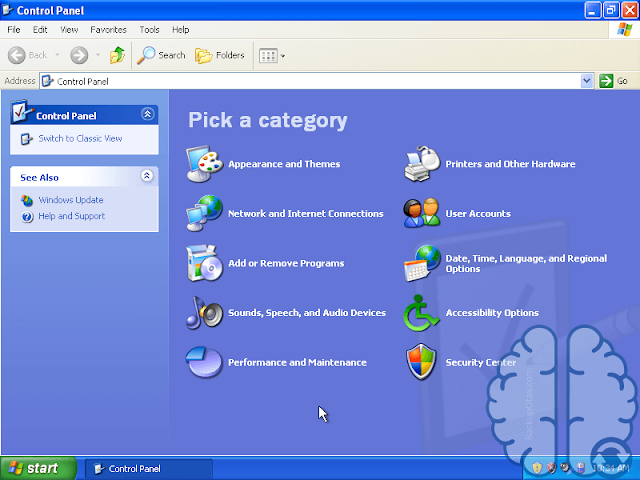
Task: Click the Windows Update icon in See Also
Action: coord(27,200)
